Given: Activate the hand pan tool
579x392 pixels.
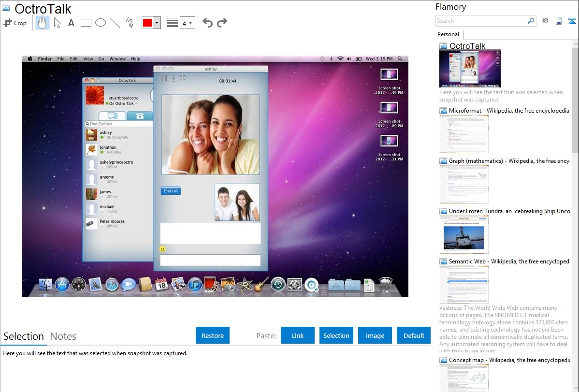Looking at the screenshot, I should [x=42, y=23].
